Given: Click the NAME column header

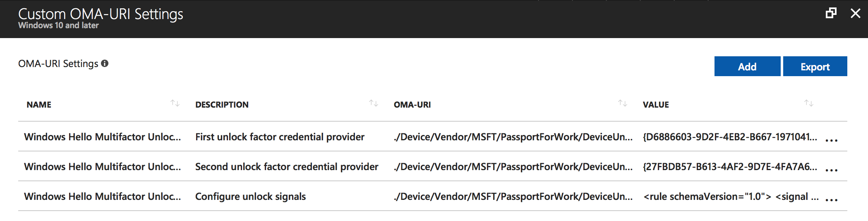Looking at the screenshot, I should (39, 105).
